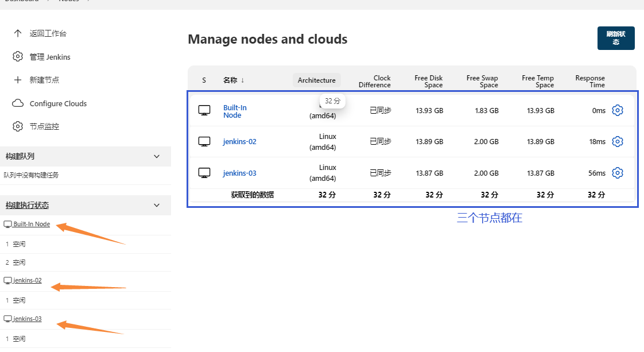
Task: Open settings gear for jenkins-03 row
Action: tap(617, 172)
